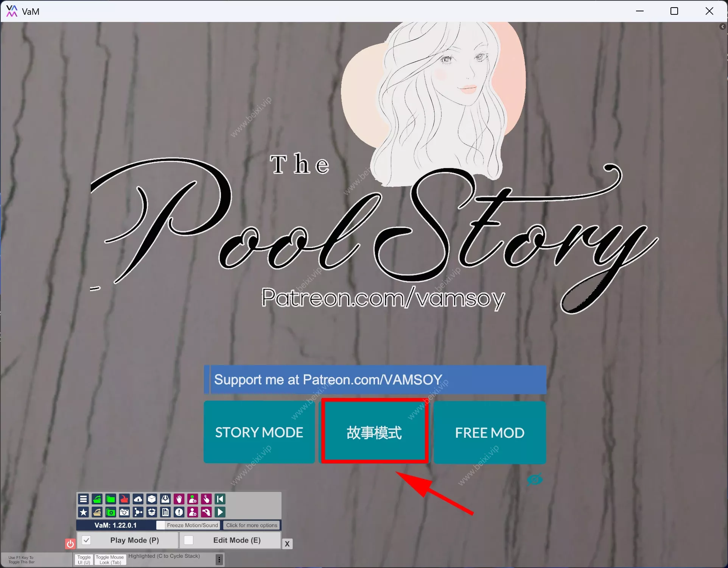Image resolution: width=728 pixels, height=568 pixels.
Task: Open the hamburger main menu icon
Action: (84, 499)
